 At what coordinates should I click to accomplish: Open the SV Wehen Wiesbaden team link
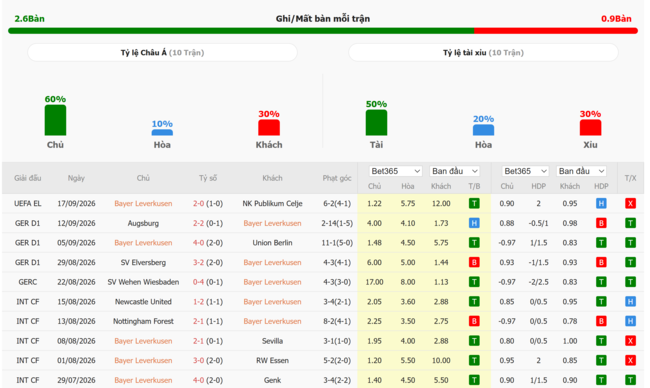(143, 282)
